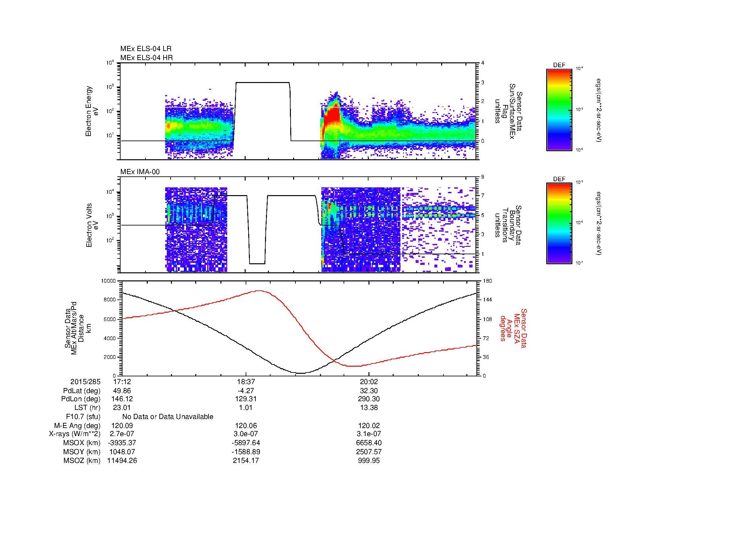
Task: Click the minimum of the black altitude curve
Action: point(301,373)
